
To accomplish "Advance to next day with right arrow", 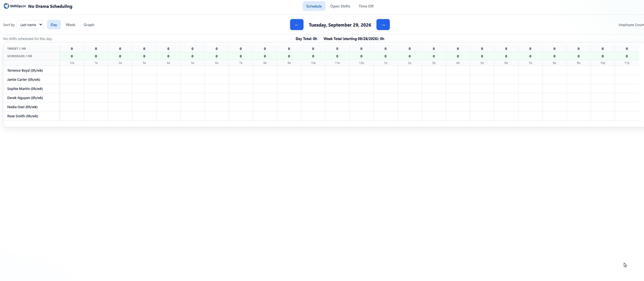I will pos(383,25).
